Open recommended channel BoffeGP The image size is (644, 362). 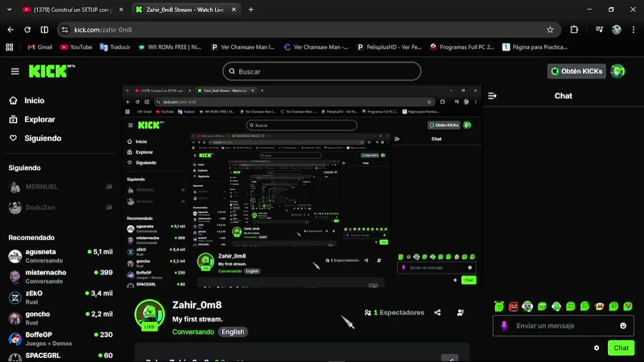(x=60, y=338)
